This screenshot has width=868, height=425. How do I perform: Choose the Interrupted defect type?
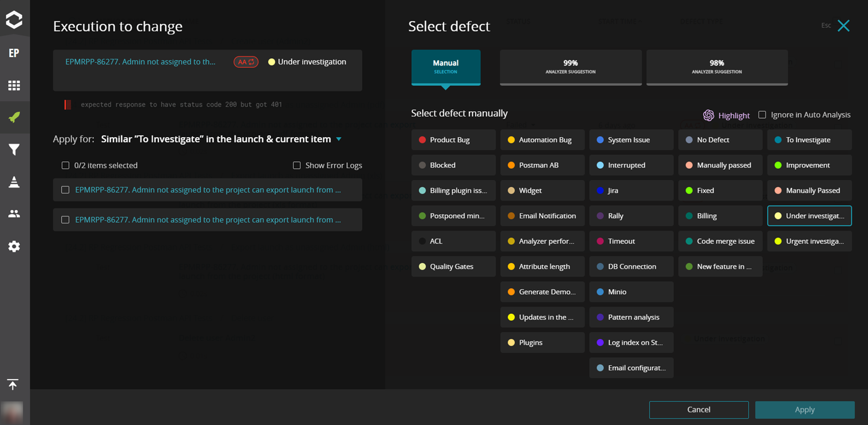coord(631,165)
